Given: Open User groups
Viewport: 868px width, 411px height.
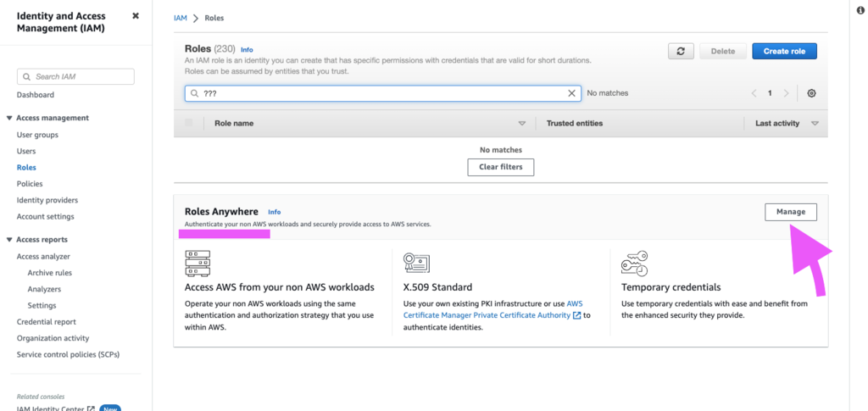Looking at the screenshot, I should click(37, 135).
